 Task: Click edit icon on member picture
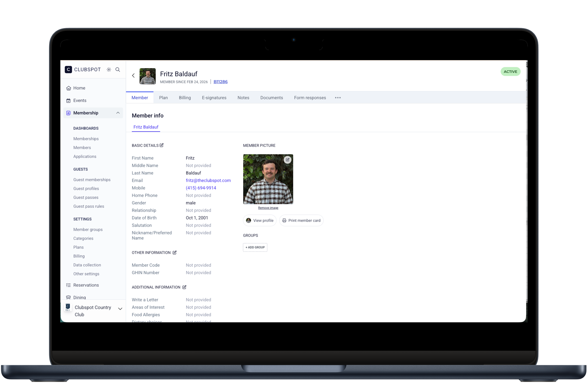[x=287, y=160]
